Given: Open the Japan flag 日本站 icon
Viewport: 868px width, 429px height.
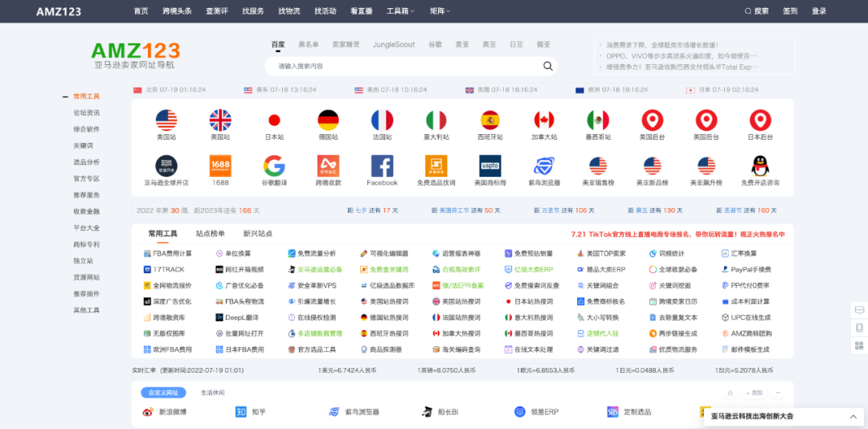Looking at the screenshot, I should click(274, 121).
